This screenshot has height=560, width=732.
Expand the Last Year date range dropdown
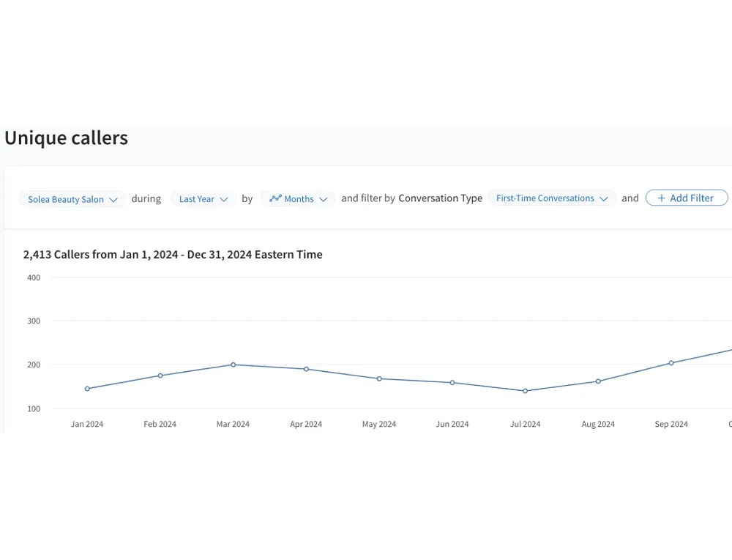pyautogui.click(x=203, y=199)
